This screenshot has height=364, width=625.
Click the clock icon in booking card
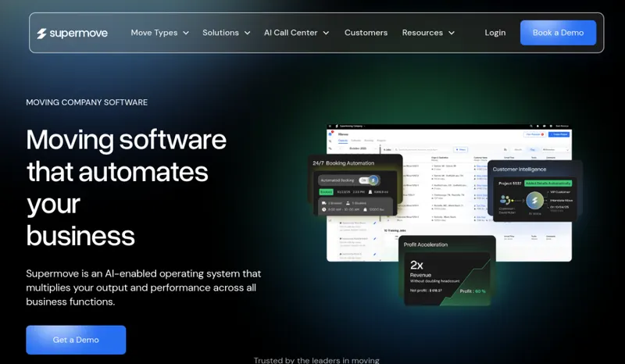tap(324, 209)
